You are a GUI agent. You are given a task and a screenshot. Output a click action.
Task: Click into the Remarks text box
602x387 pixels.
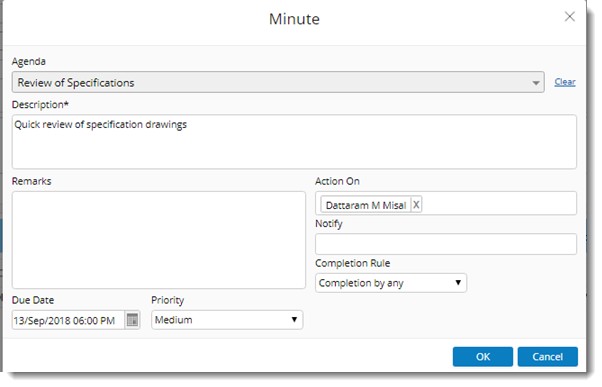[159, 240]
